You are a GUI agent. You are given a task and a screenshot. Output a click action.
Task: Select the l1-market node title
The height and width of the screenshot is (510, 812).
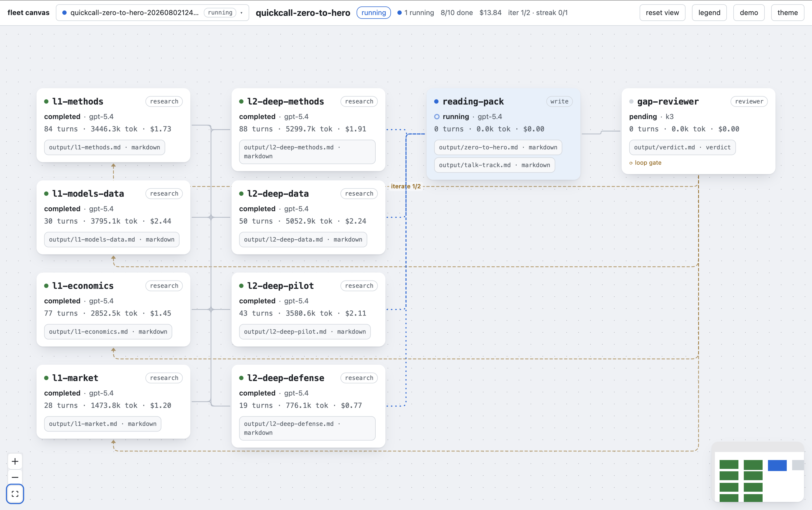(x=75, y=378)
